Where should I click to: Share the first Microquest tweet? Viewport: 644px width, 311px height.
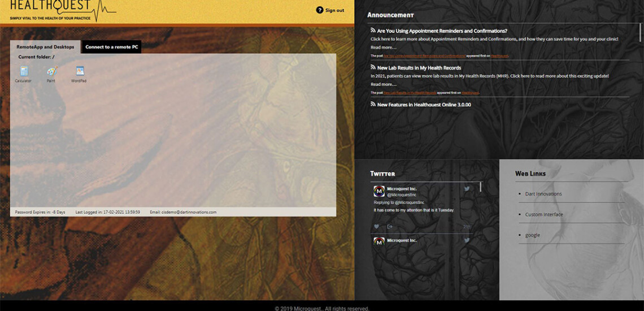click(x=390, y=227)
